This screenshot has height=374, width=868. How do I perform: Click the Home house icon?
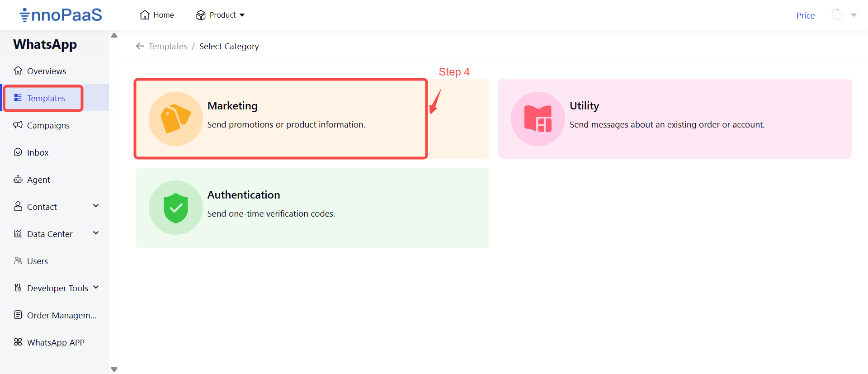[145, 15]
